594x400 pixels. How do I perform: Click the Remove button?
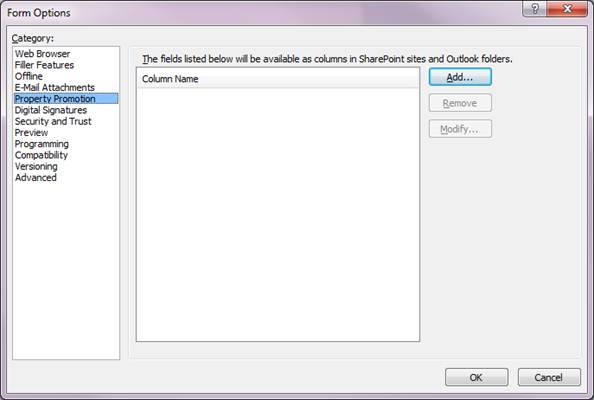click(460, 103)
